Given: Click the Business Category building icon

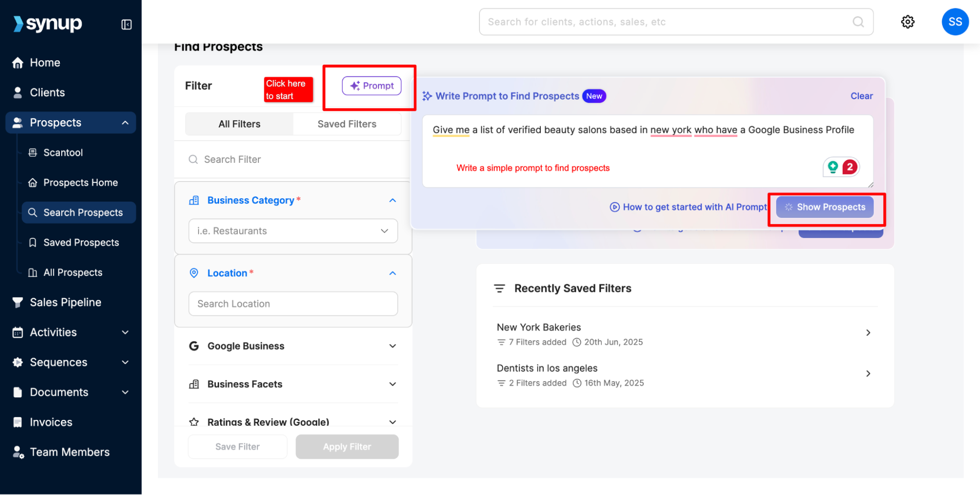Looking at the screenshot, I should point(194,200).
